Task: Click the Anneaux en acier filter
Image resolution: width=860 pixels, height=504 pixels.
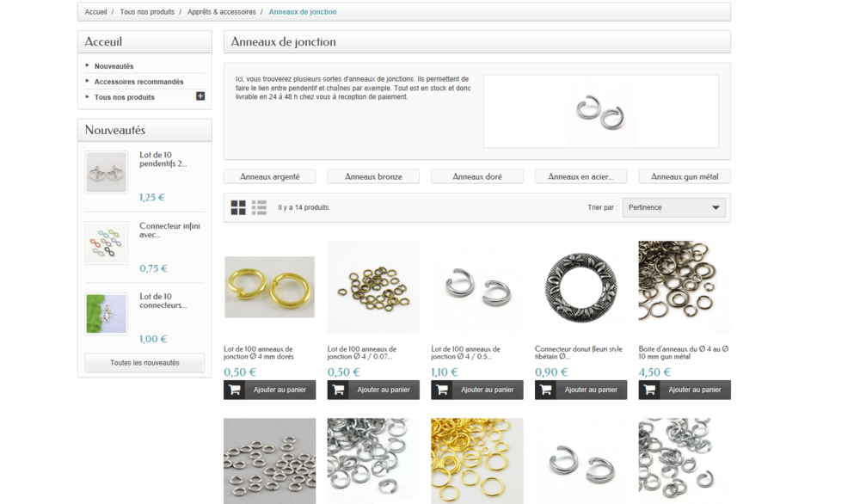Action: (x=580, y=175)
